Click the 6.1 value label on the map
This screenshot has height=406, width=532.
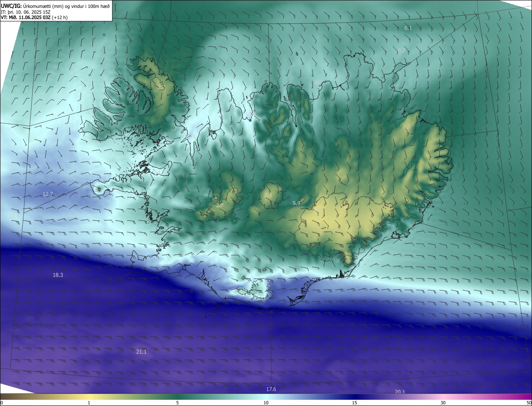[x=408, y=28]
